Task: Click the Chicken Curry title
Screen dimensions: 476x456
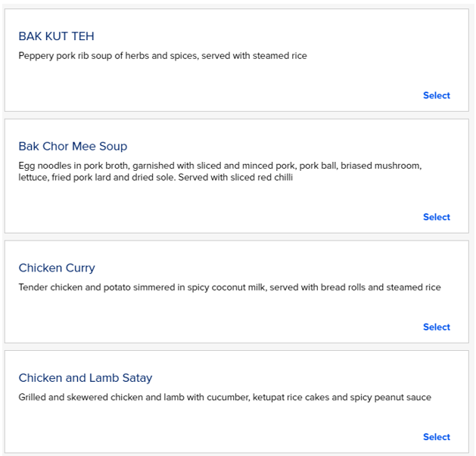Action: [57, 268]
